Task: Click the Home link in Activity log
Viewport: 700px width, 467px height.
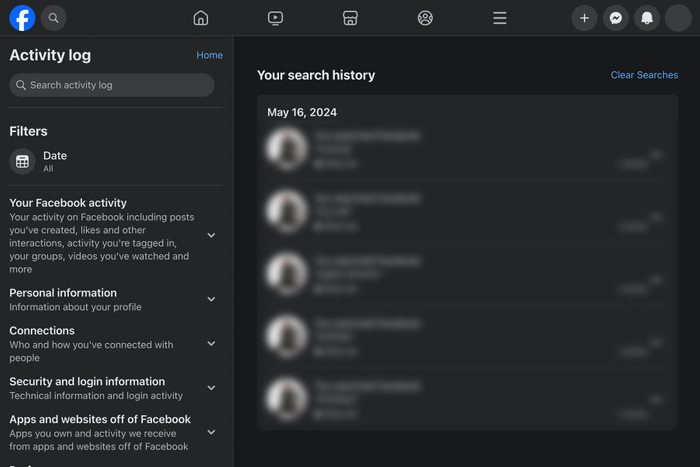Action: [x=209, y=55]
